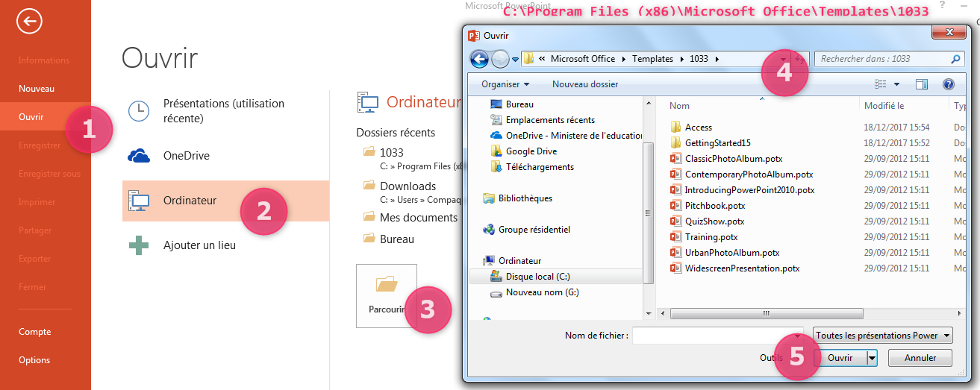This screenshot has height=390, width=980.
Task: Select Ordinateur as open location
Action: 225,201
